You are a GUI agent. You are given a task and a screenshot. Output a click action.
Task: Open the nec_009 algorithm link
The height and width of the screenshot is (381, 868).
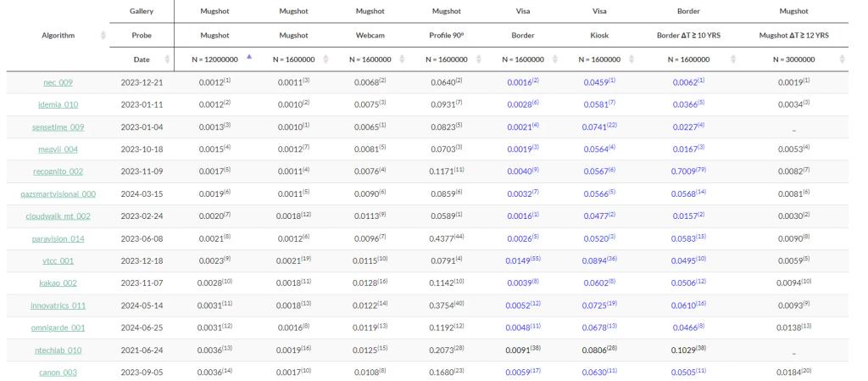pos(58,82)
